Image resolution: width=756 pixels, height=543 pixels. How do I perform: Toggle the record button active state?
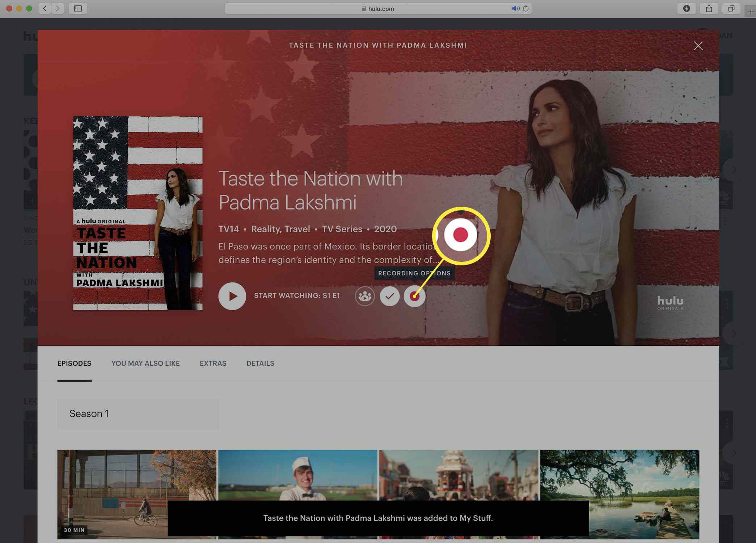(415, 295)
